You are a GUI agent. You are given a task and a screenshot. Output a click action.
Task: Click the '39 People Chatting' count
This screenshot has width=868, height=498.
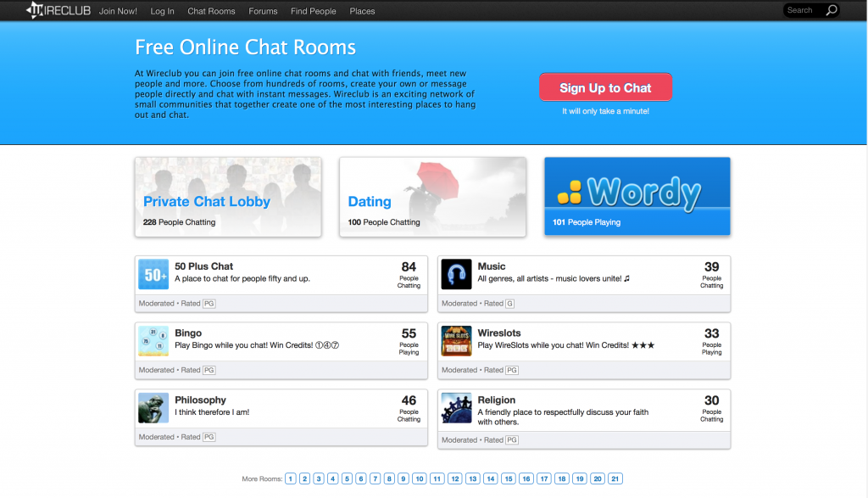click(712, 275)
